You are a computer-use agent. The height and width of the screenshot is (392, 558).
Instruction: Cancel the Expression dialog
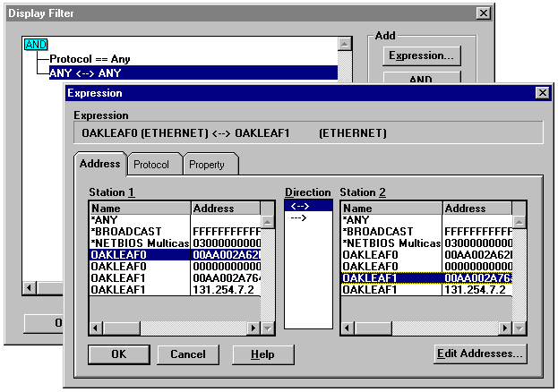tap(188, 354)
